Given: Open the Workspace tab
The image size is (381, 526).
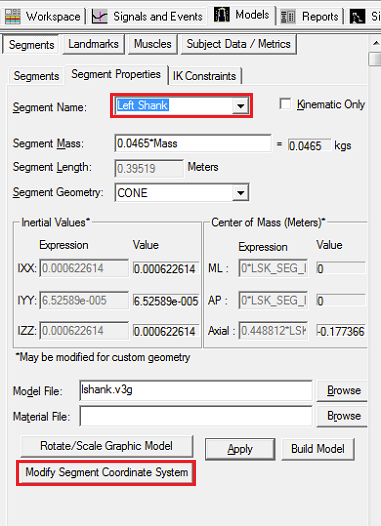Looking at the screenshot, I should coord(43,16).
